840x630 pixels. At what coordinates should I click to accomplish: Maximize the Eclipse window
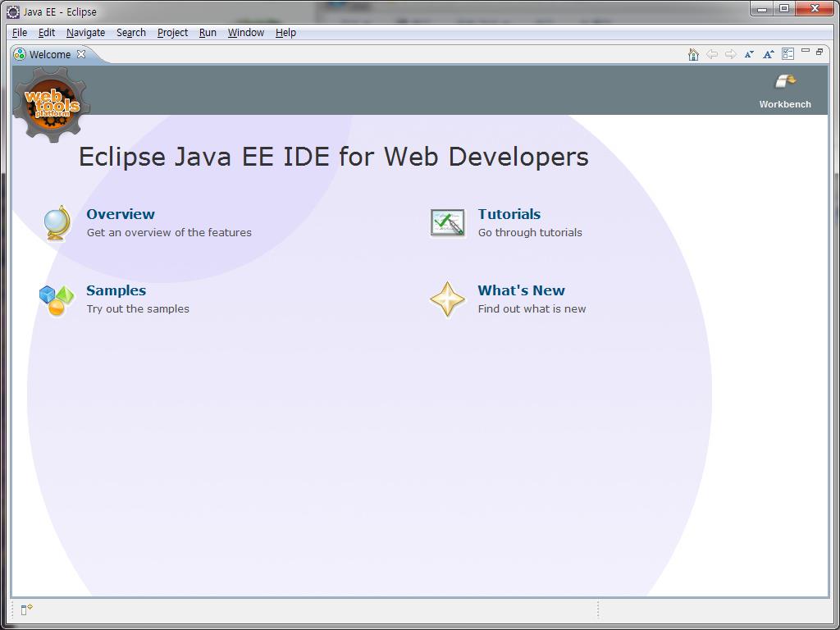(783, 8)
